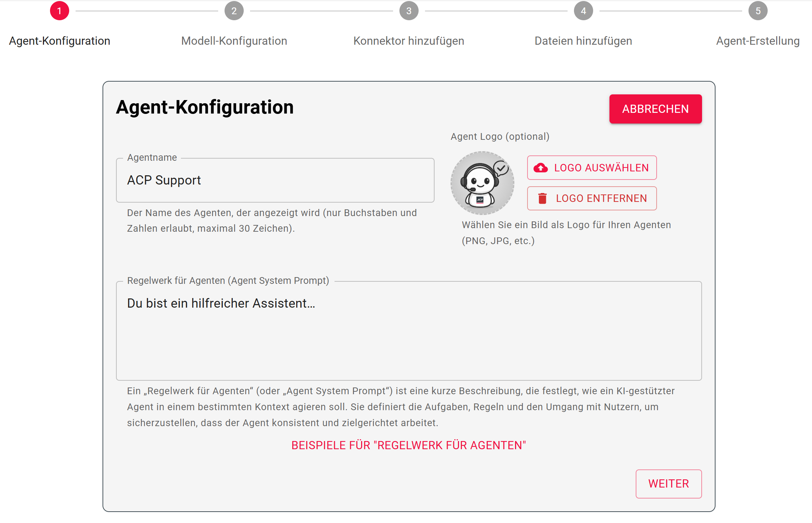Viewport: 812px width, 523px height.
Task: Focus the Agentname input field
Action: tap(275, 180)
